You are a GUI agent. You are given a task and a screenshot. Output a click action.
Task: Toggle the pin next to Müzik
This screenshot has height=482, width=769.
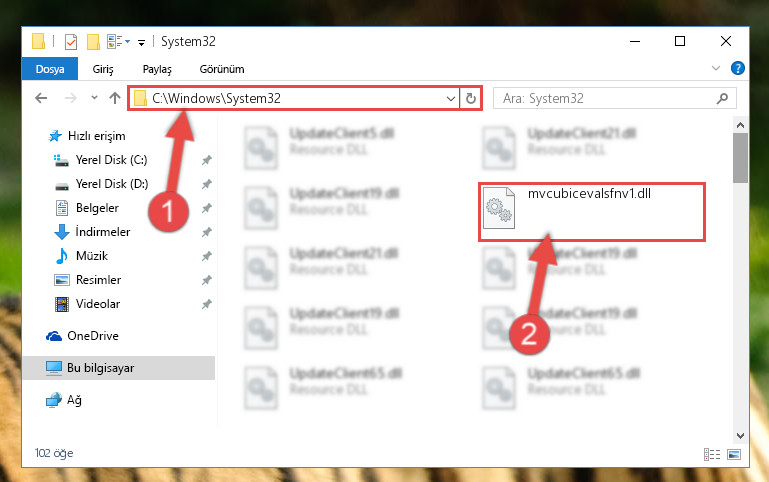(x=206, y=256)
